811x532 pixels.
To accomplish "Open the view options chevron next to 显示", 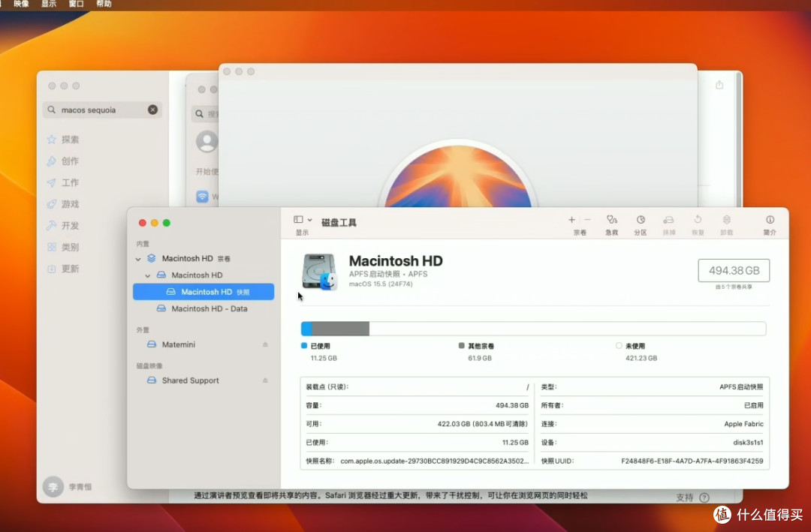I will click(310, 221).
